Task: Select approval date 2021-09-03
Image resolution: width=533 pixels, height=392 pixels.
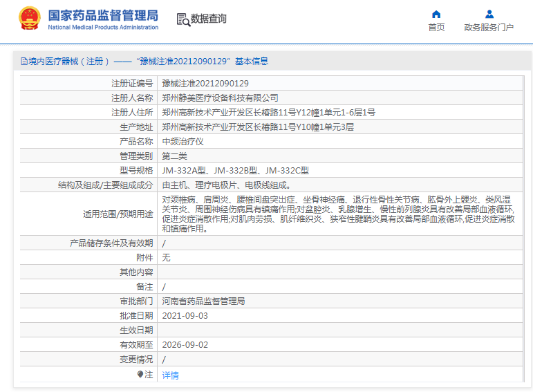Action: tap(185, 316)
